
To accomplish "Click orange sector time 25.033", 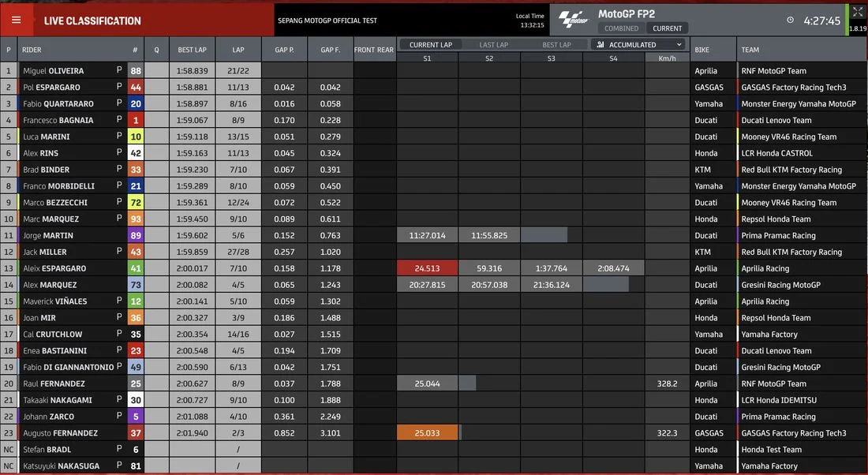I will click(x=427, y=433).
